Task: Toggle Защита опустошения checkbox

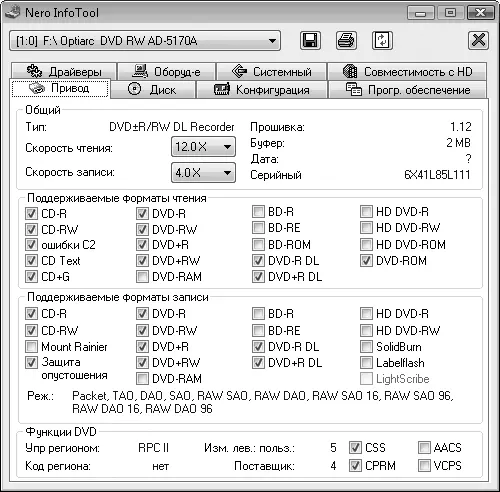Action: click(x=31, y=362)
